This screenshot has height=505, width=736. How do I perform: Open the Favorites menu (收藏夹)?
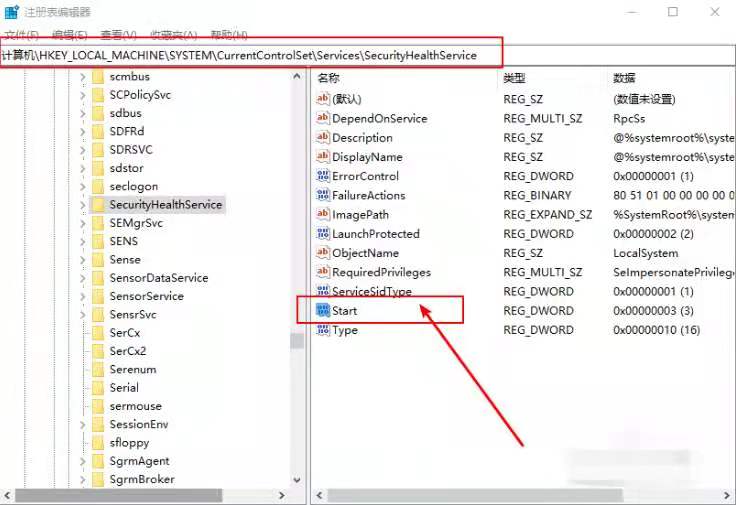[x=174, y=35]
